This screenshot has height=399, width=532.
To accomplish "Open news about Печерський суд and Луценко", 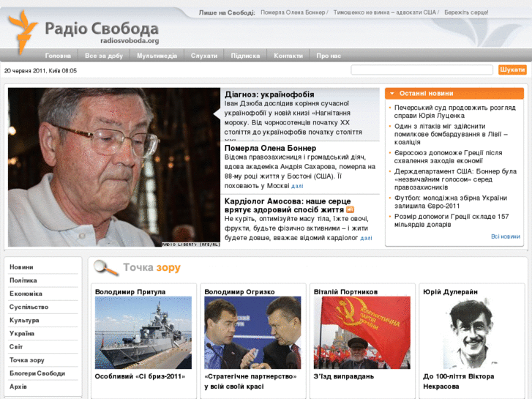I will point(455,112).
